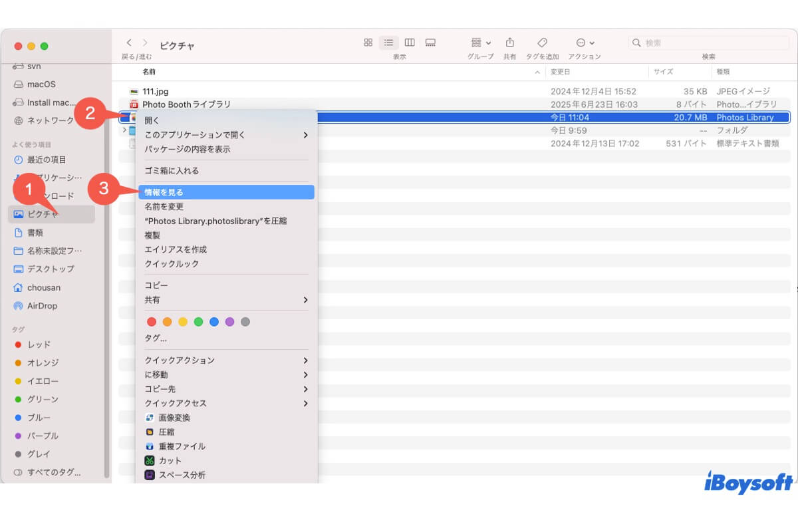Pick the purple tag color dot
The height and width of the screenshot is (532, 798).
[x=229, y=322]
